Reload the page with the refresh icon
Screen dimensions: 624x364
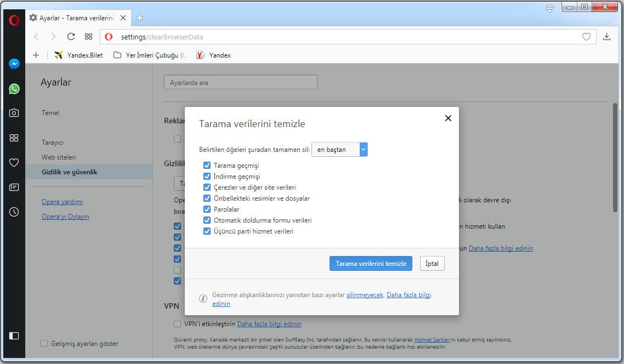(71, 37)
